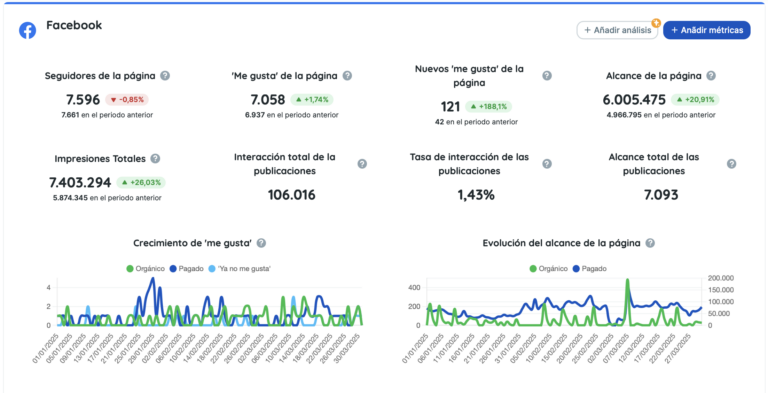Toggle Orgánico series in alcance chart
768x393 pixels.
pyautogui.click(x=549, y=269)
